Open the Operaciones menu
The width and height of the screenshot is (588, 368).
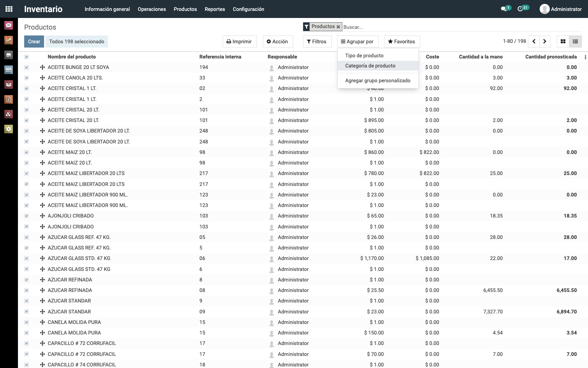[x=152, y=9]
